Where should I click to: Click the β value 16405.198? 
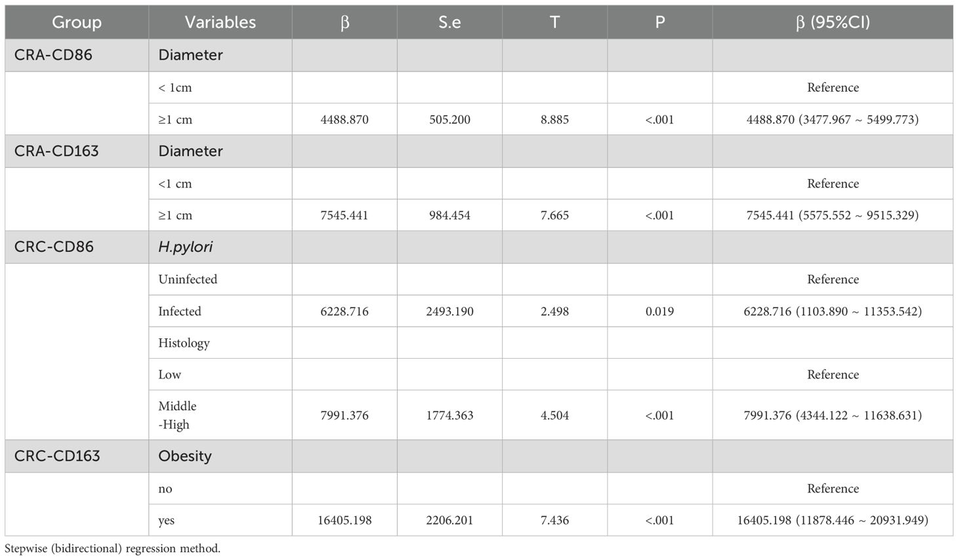tap(344, 520)
